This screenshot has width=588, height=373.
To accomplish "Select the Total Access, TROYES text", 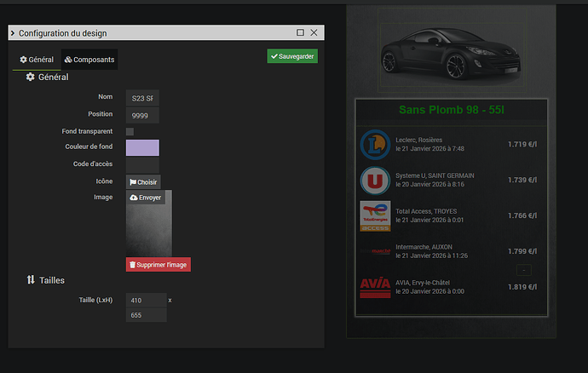I will (426, 211).
